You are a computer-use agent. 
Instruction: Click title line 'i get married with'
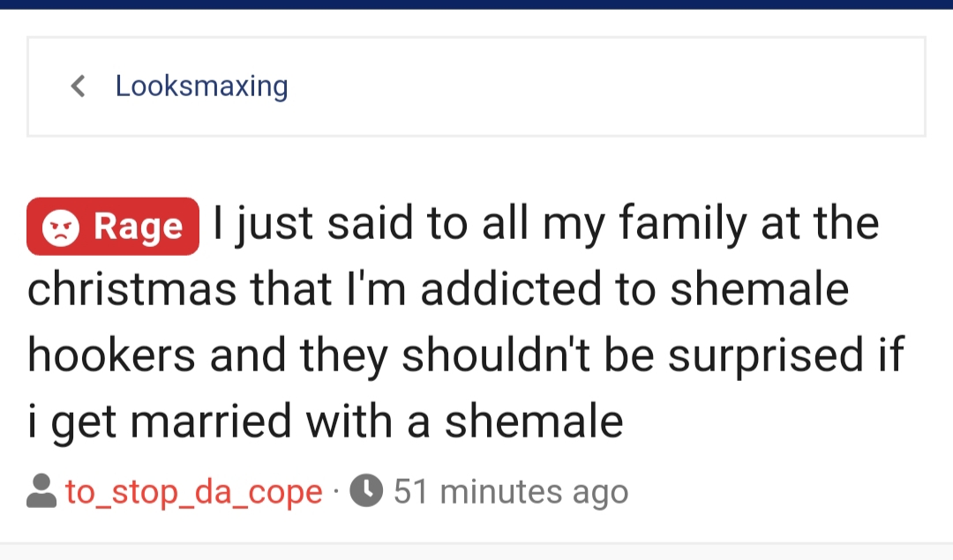click(x=325, y=422)
